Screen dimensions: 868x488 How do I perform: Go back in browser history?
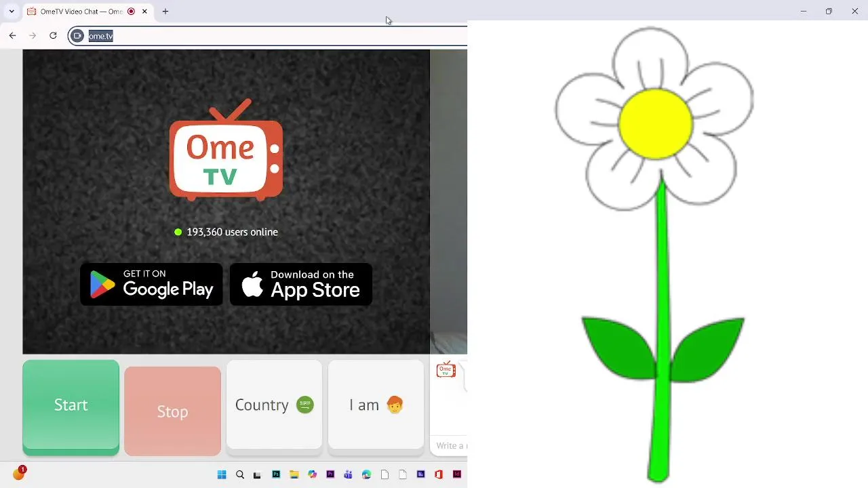(x=12, y=36)
